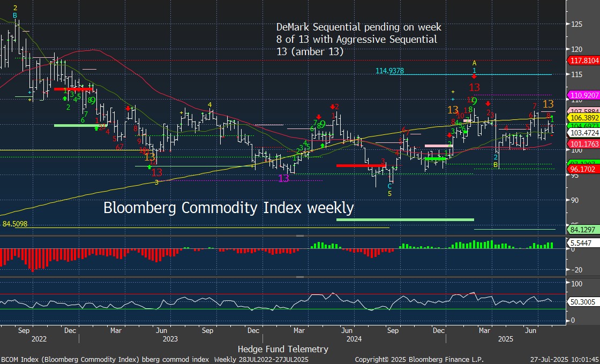Click the 2022 year label on time axis
Screen dimensions: 600x364
pos(39,339)
